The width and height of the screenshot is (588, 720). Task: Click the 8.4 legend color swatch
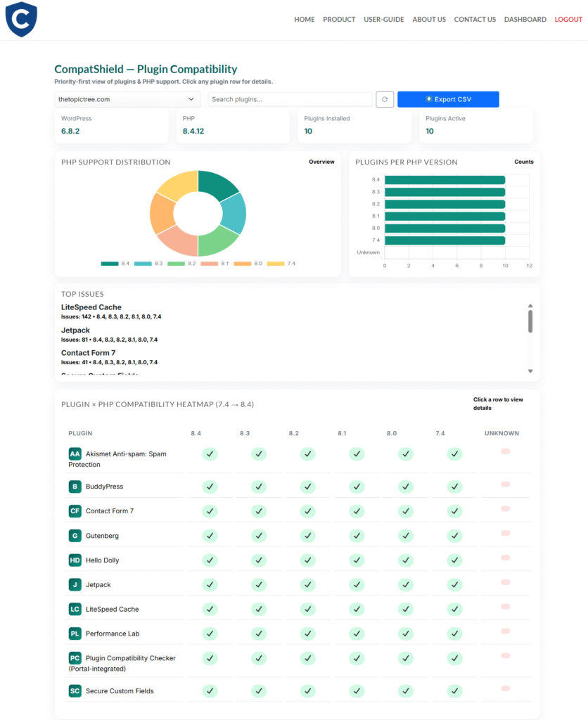coord(110,263)
